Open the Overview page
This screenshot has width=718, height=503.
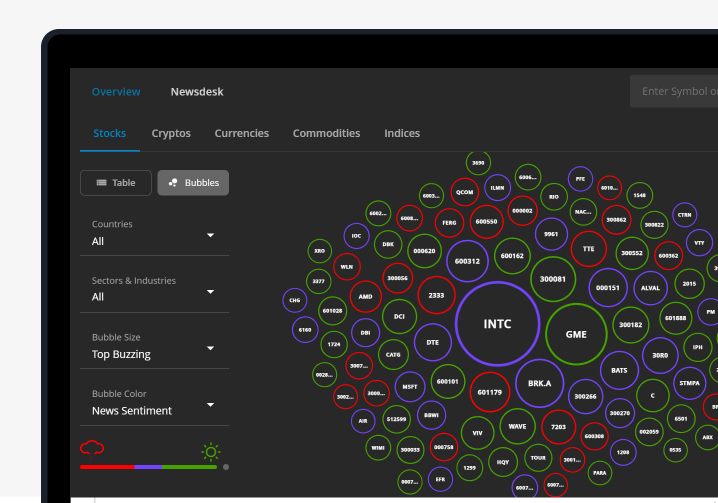(x=116, y=92)
